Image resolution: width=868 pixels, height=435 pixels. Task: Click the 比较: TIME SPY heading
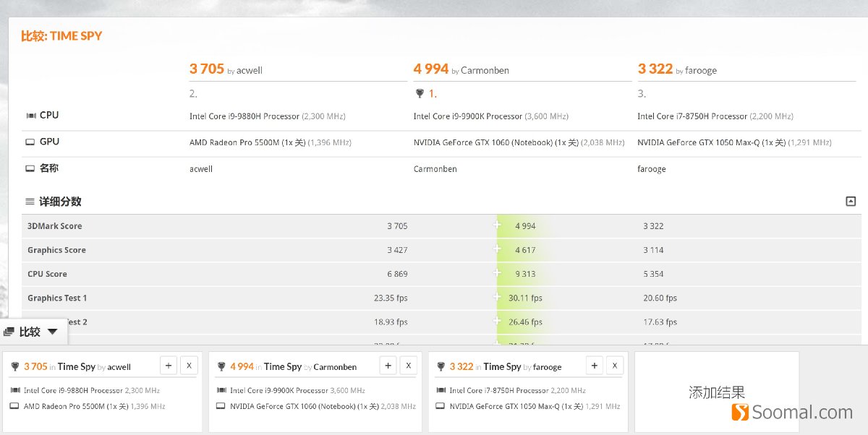(61, 36)
